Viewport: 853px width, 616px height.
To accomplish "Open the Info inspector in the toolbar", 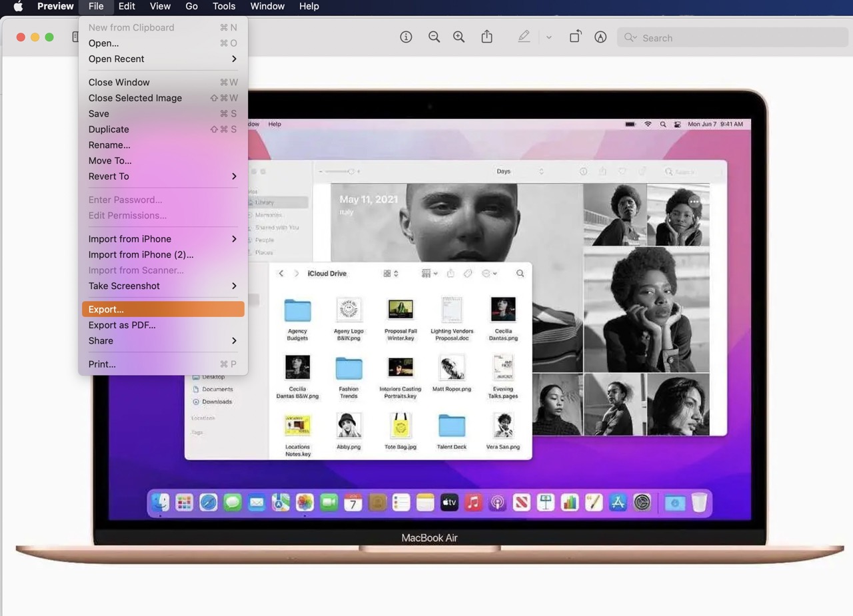I will point(406,37).
